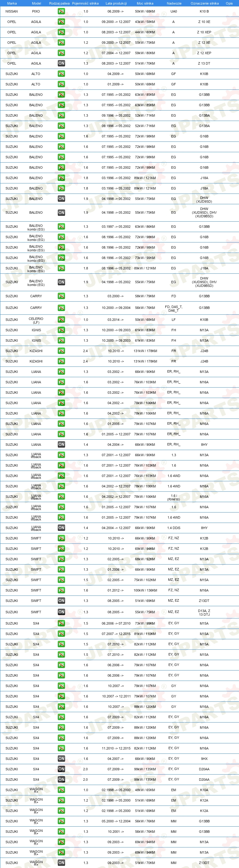This screenshot has height=868, width=239.
Task: Click the ON diesel icon for SWIFT Z13DT
Action: [x=61, y=600]
